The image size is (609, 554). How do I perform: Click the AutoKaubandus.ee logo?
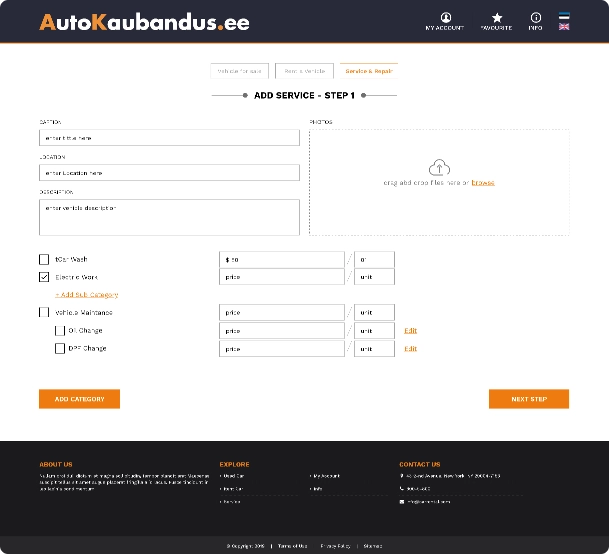point(144,22)
